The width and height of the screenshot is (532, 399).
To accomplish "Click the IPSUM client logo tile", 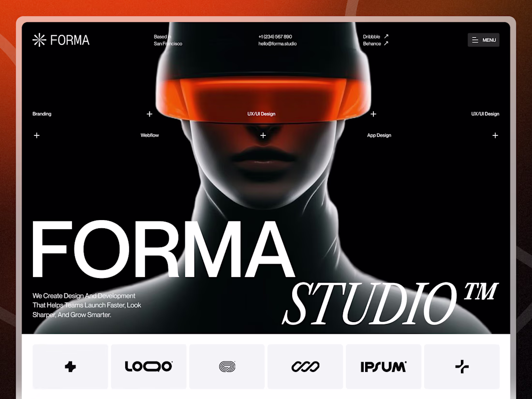I will pyautogui.click(x=384, y=367).
